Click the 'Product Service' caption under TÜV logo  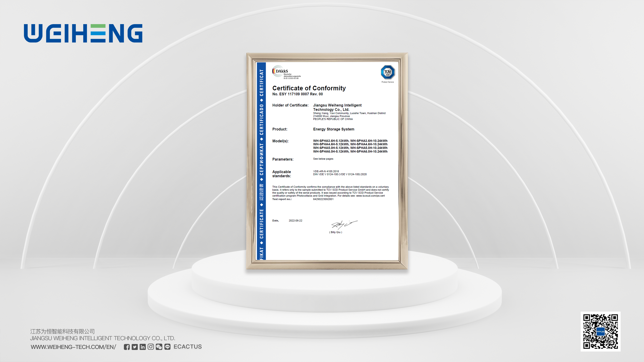tap(387, 82)
